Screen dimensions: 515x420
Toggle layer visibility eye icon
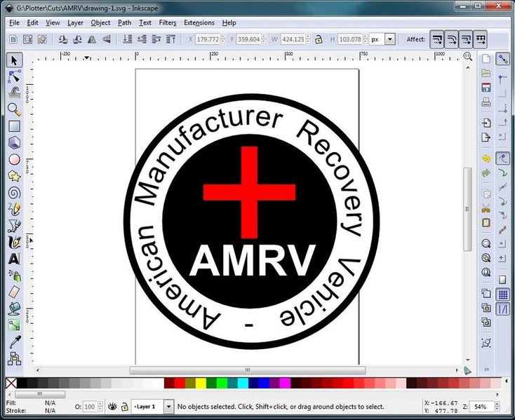coord(112,407)
